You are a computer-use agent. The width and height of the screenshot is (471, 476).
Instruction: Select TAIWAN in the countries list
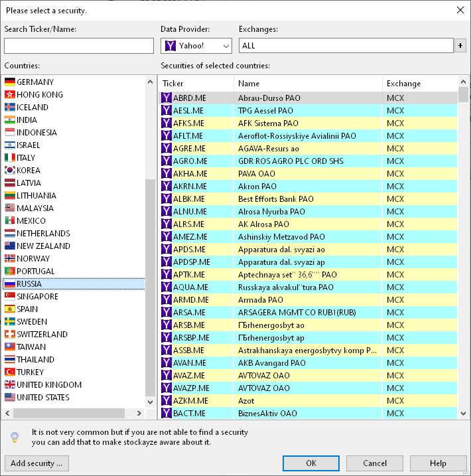tap(74, 347)
